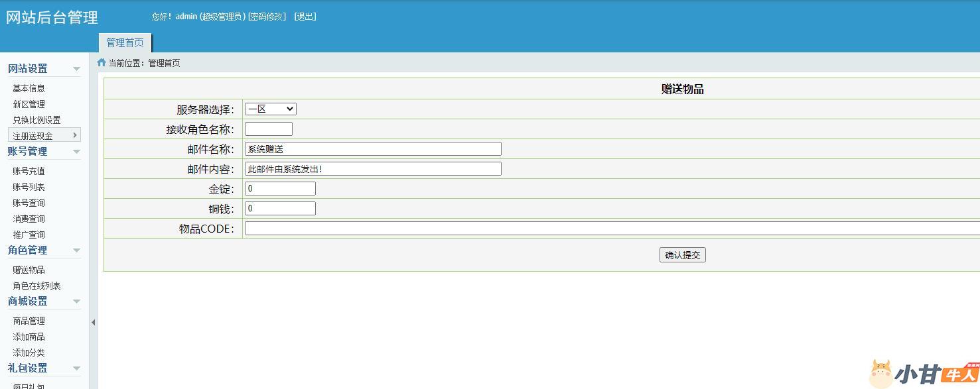Toggle the 商城设置 section arrow

pyautogui.click(x=76, y=302)
